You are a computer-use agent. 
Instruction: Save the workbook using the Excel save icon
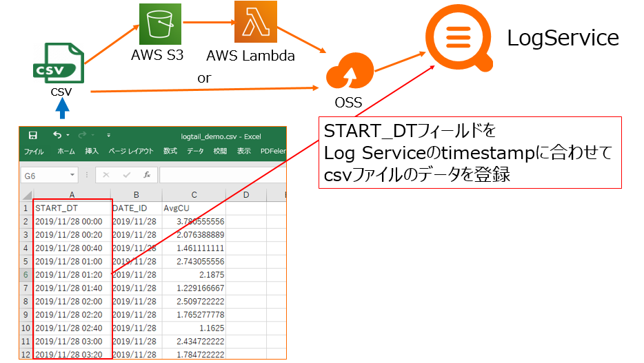[x=33, y=135]
